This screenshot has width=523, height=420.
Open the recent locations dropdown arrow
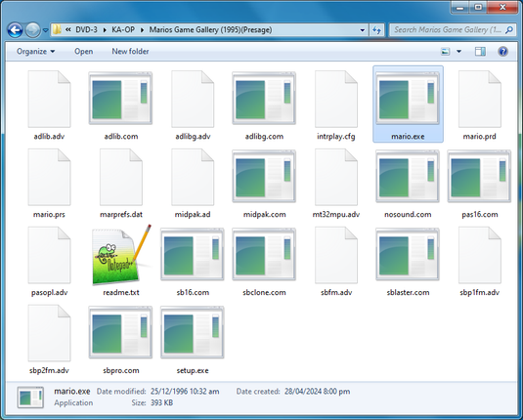46,30
